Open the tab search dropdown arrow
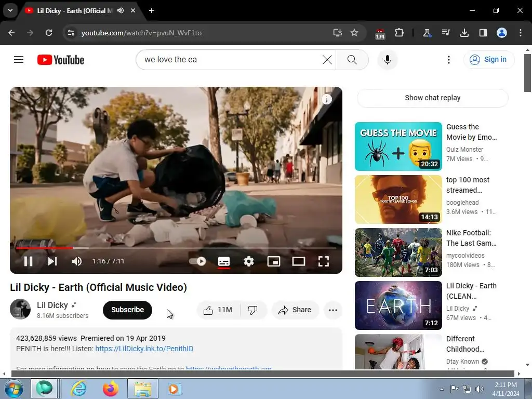Viewport: 532px width, 399px height. coord(10,10)
